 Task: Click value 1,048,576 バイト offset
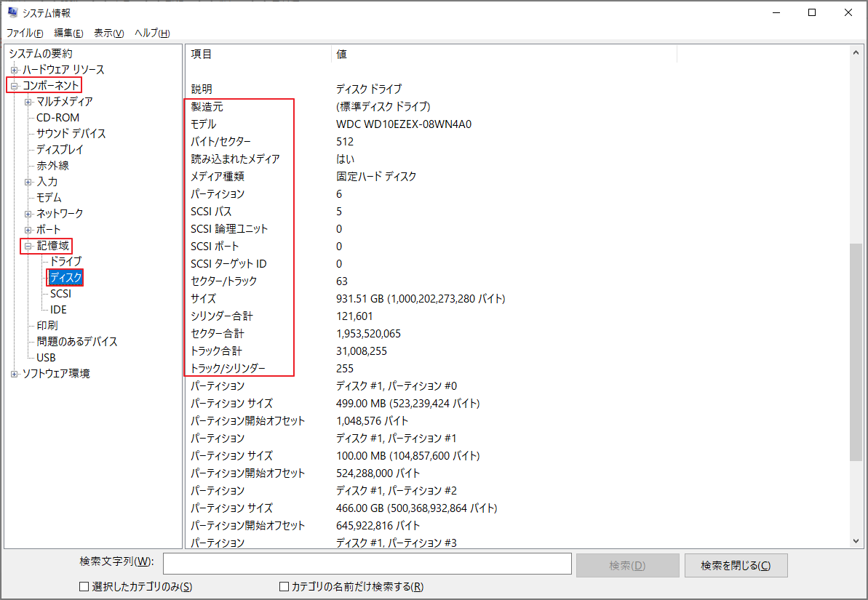pyautogui.click(x=372, y=420)
